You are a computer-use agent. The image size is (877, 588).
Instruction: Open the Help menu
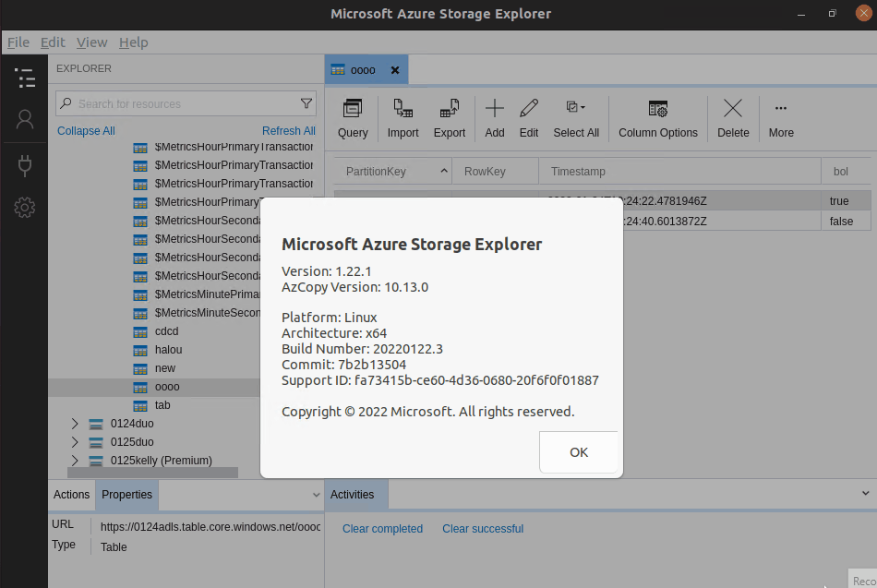click(133, 42)
